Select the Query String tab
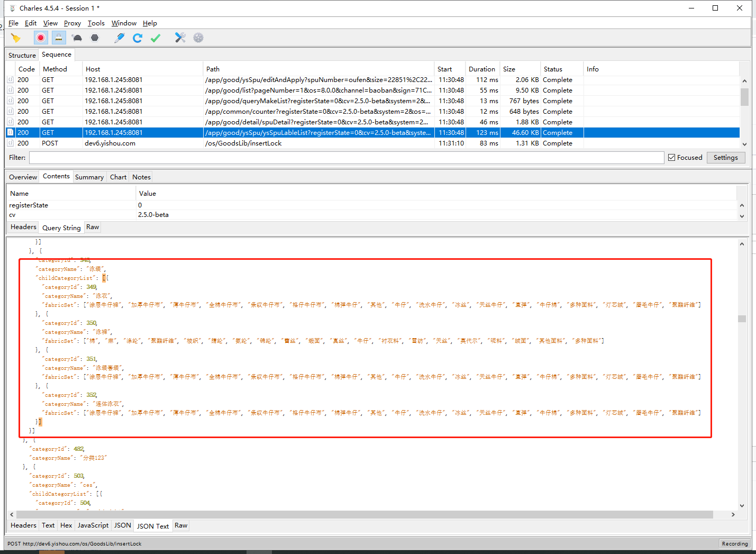 (61, 228)
